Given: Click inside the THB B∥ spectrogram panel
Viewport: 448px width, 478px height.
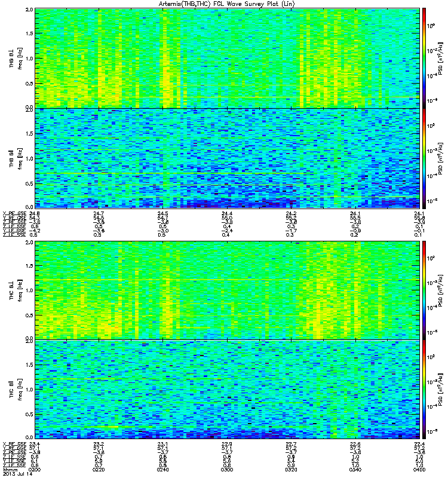Looking at the screenshot, I should click(227, 158).
